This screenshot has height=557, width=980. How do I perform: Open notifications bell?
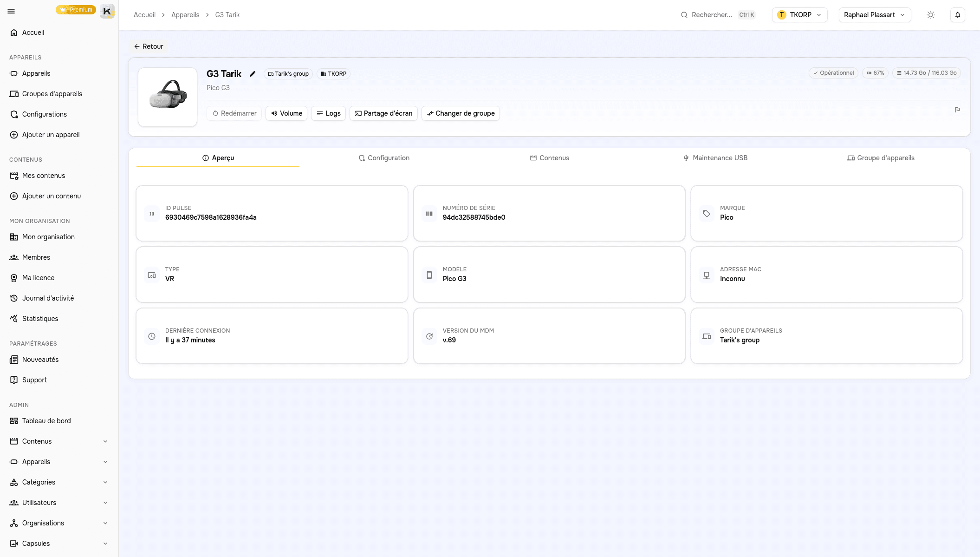[x=958, y=15]
